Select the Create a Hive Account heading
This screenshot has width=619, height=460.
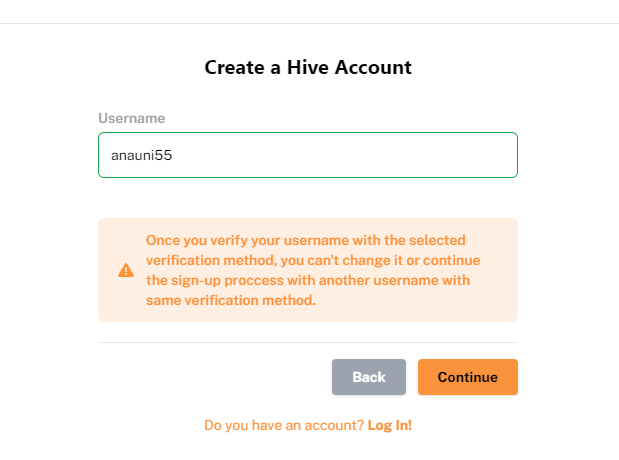tap(308, 67)
